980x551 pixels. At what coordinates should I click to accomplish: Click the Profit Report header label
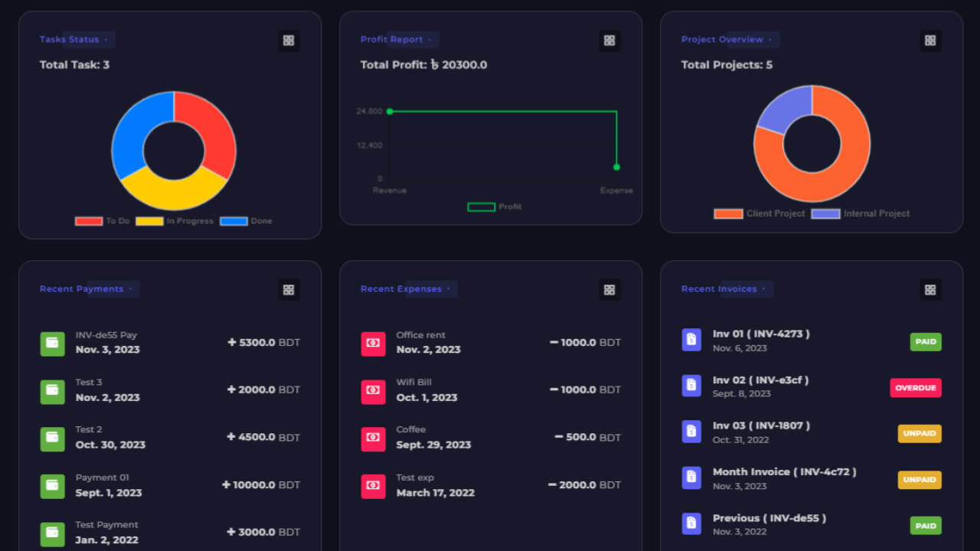click(x=393, y=39)
